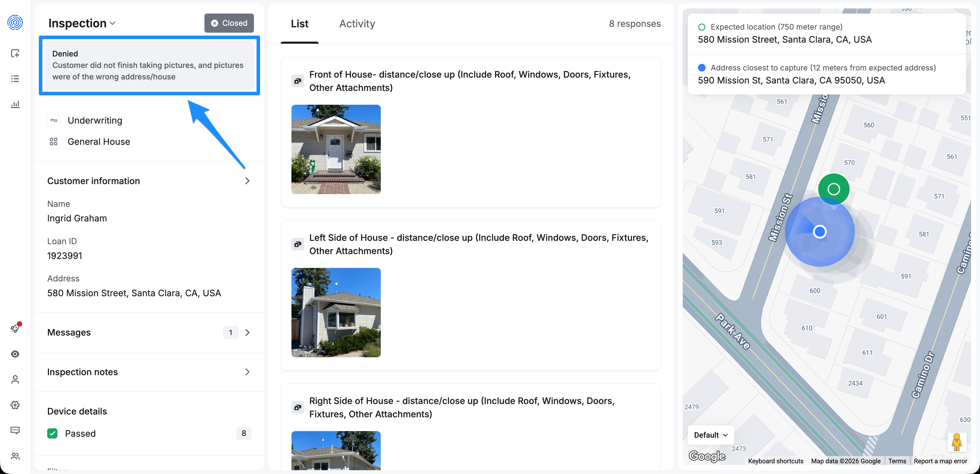Click the green expected location map pin
The height and width of the screenshot is (474, 980).
(x=834, y=189)
